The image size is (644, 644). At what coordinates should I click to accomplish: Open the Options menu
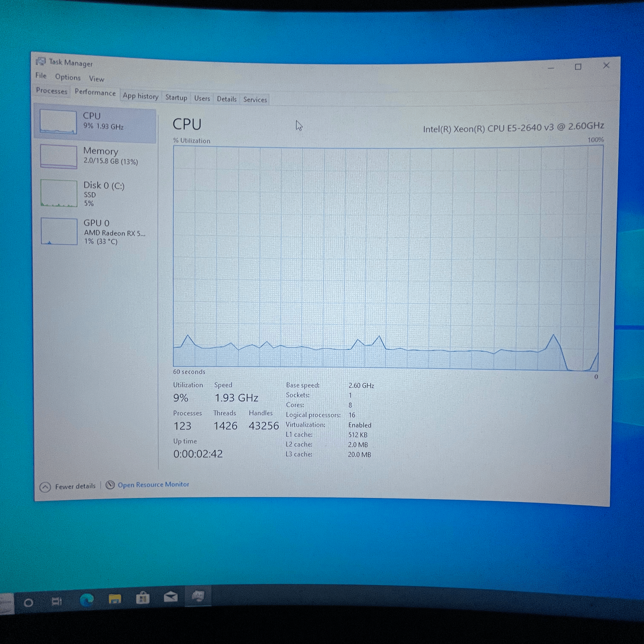coord(68,77)
